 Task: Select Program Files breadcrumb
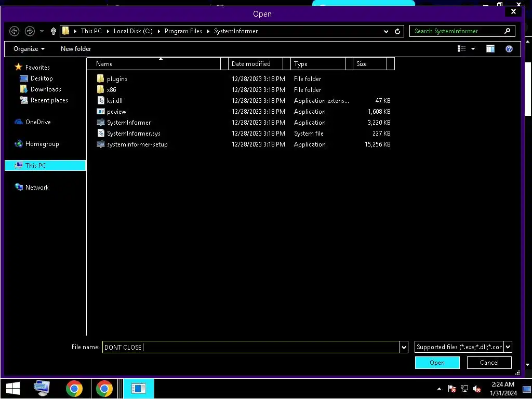tap(183, 31)
